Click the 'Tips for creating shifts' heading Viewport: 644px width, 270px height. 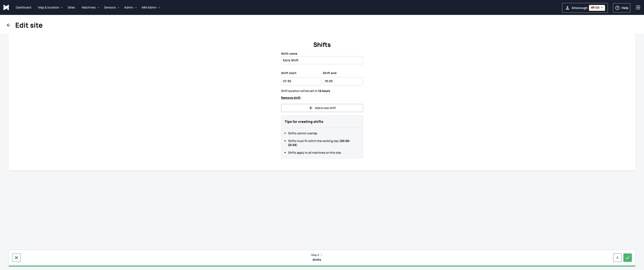click(304, 122)
